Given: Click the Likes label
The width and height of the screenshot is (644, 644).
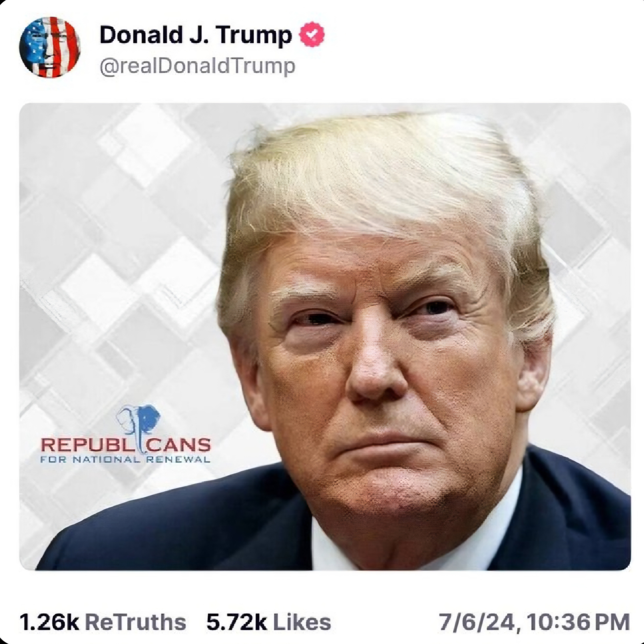Looking at the screenshot, I should [x=302, y=622].
